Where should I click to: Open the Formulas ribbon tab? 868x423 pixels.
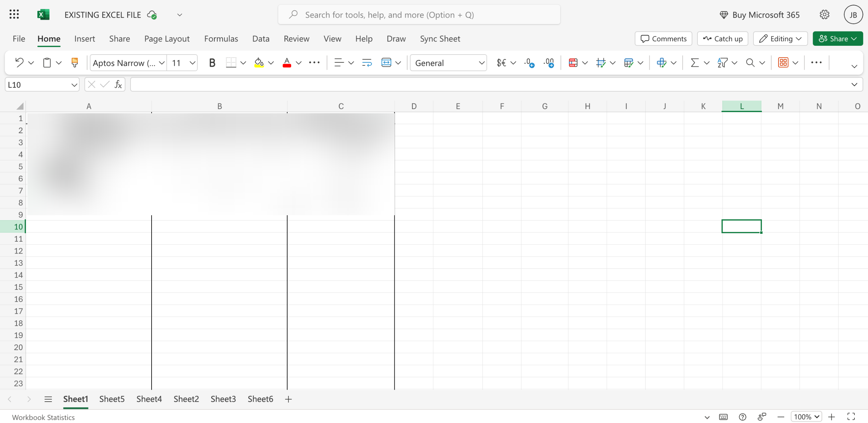coord(221,39)
